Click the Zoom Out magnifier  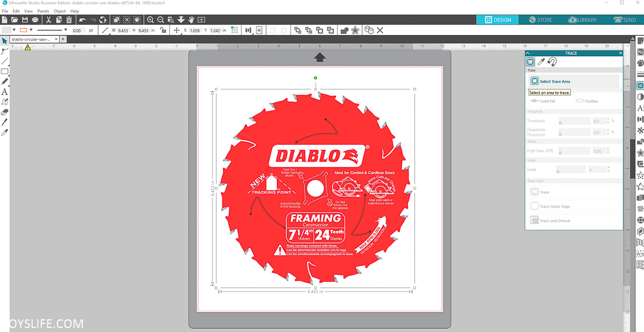click(x=160, y=20)
